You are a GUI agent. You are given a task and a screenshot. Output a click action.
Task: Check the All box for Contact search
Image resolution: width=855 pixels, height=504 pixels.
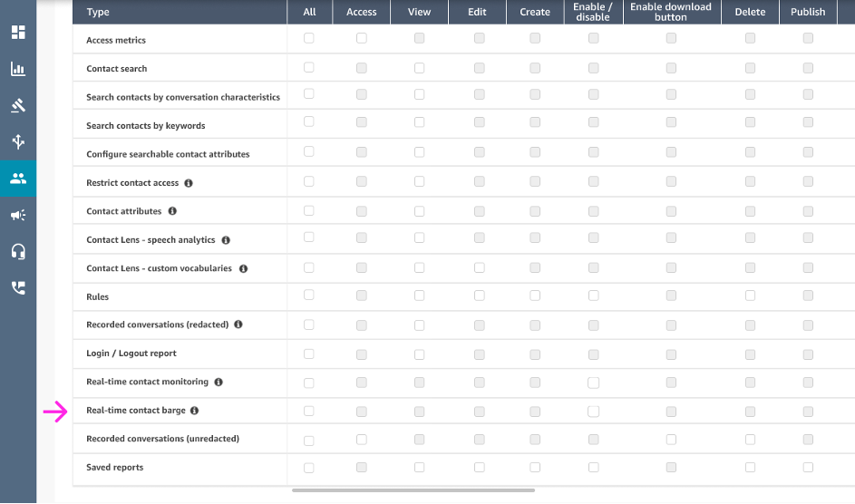coord(308,67)
